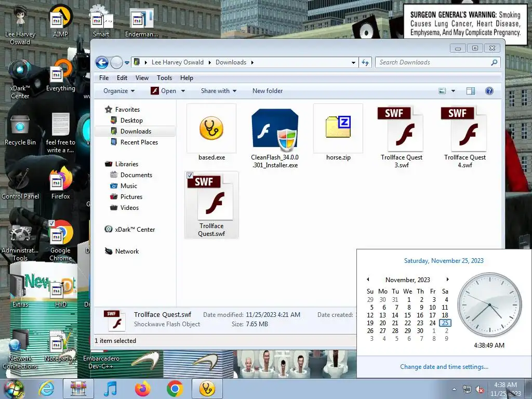Image resolution: width=532 pixels, height=399 pixels.
Task: Select xDark Center in navigation pane
Action: coord(135,229)
